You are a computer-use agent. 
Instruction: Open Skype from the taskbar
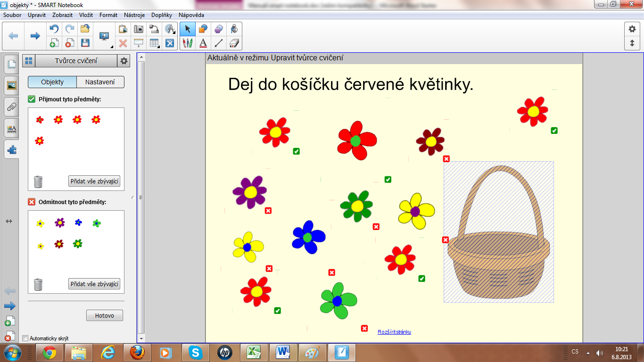[x=195, y=352]
